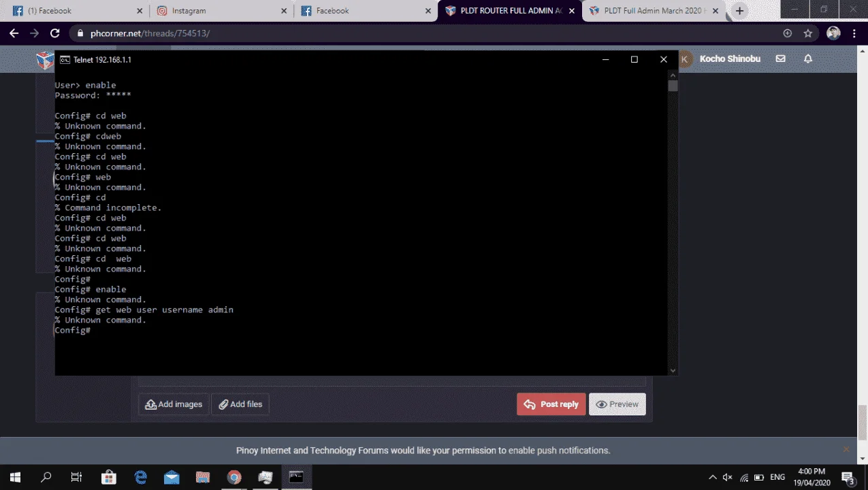Open clock showing 4:00 PM

[811, 476]
